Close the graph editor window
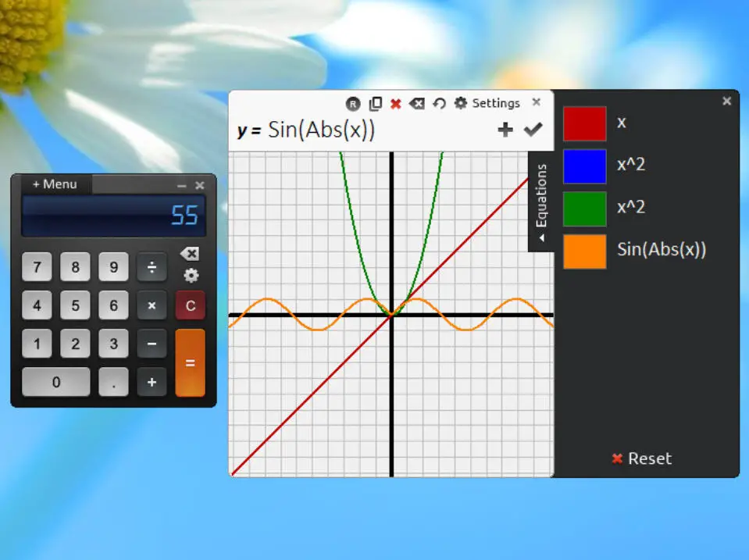This screenshot has width=749, height=560. point(537,102)
